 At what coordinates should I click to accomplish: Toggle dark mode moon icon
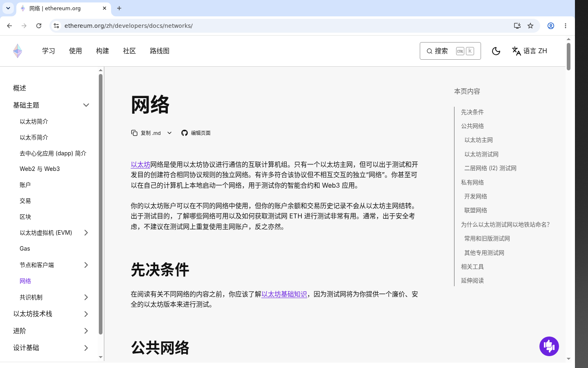(x=496, y=51)
